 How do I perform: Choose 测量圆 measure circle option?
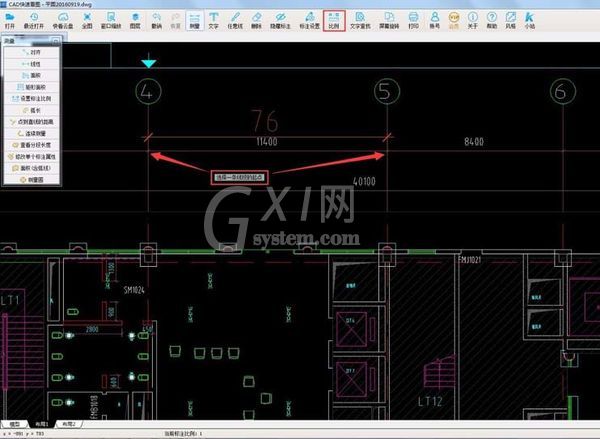pos(32,180)
